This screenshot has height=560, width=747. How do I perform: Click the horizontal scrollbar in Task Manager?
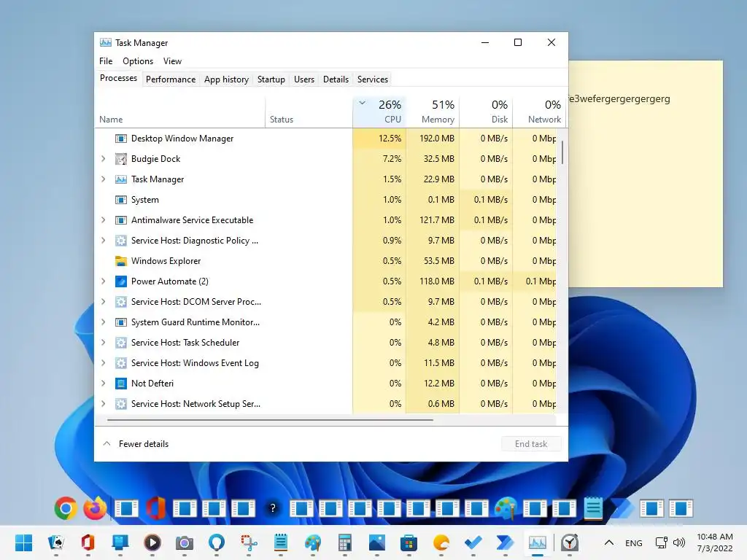tap(270, 420)
